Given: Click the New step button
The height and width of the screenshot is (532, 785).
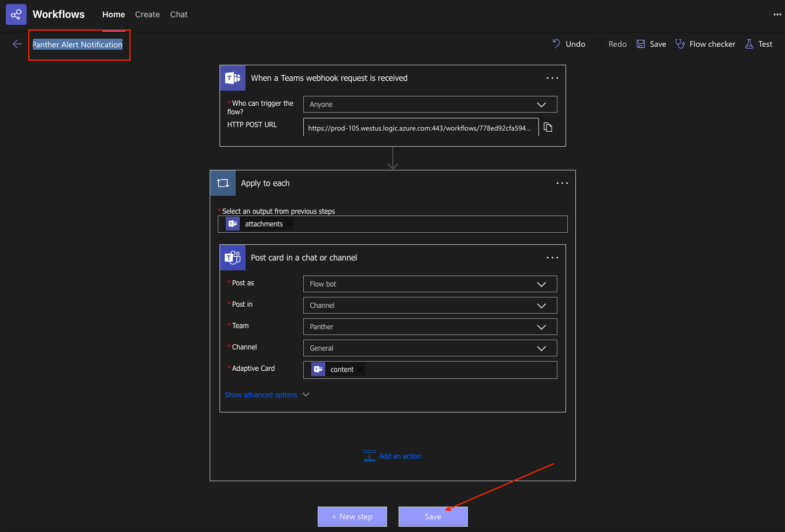Looking at the screenshot, I should (352, 516).
